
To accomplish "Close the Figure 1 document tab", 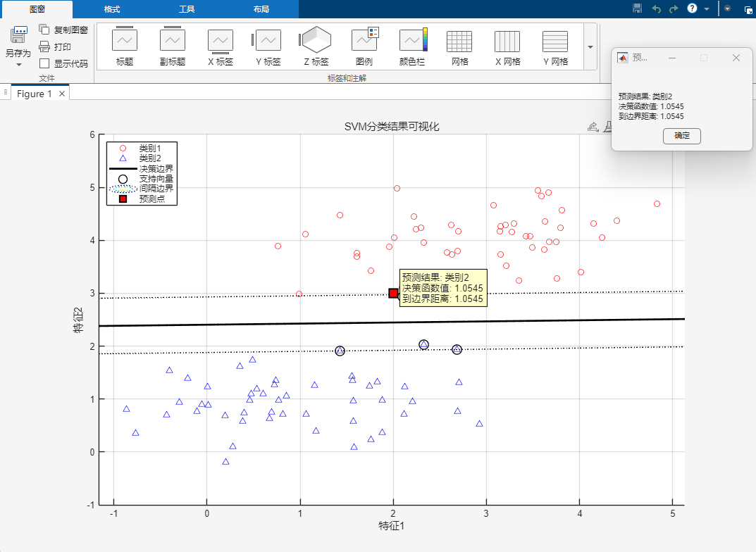I will 62,94.
